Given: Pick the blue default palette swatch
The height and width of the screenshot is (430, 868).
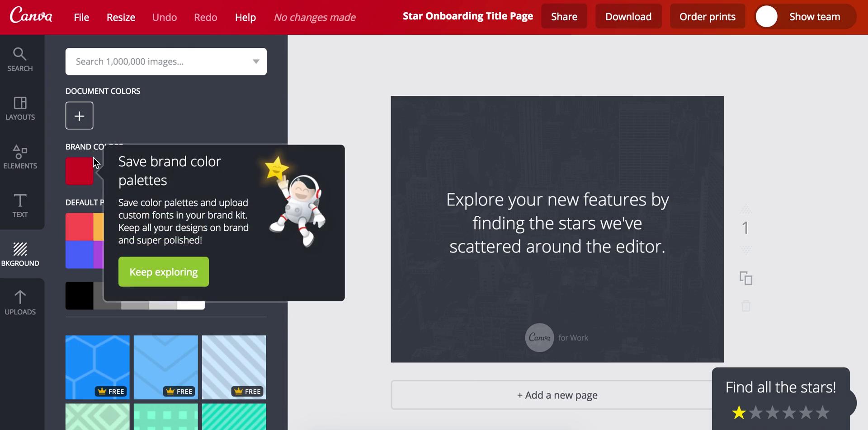Looking at the screenshot, I should [x=80, y=255].
